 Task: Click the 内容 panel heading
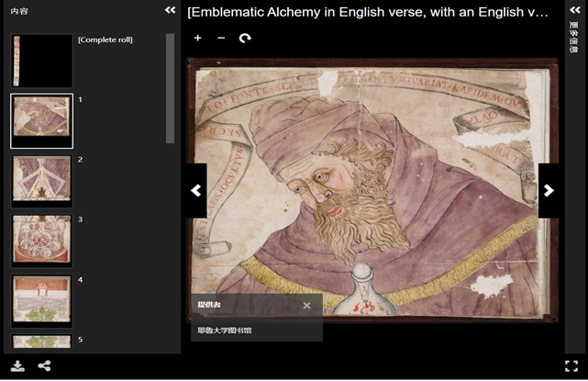coord(19,11)
